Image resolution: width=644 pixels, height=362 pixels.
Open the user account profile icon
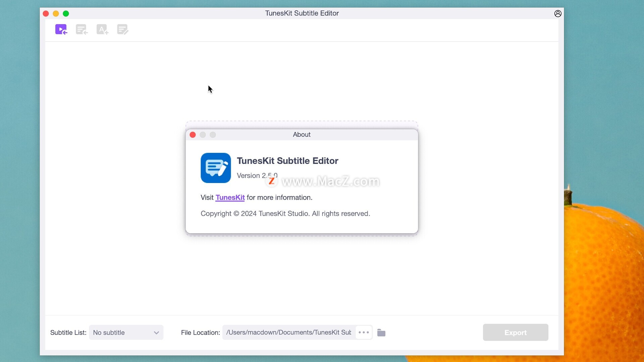click(558, 13)
